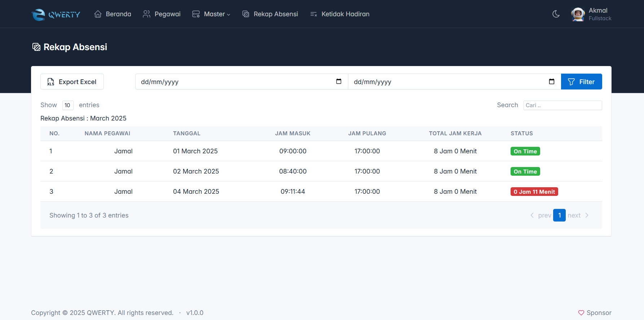Click the Ketidak Hadiran list icon
Screen dimensions: 644x320
click(313, 14)
